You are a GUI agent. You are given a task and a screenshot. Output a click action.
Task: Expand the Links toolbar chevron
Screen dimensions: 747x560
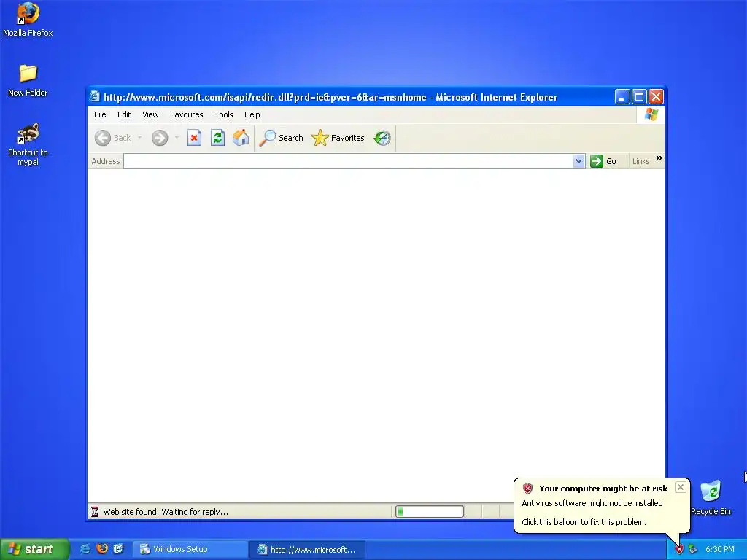[x=659, y=158]
